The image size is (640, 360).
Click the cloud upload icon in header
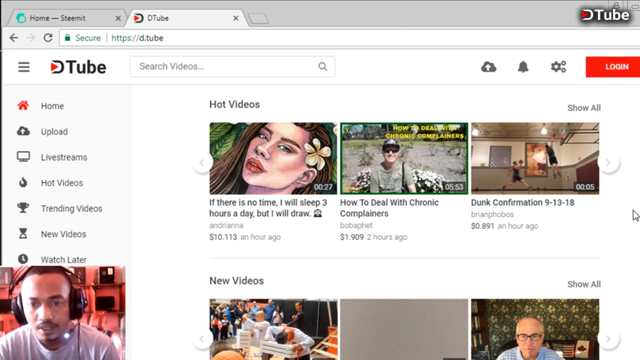coord(489,67)
